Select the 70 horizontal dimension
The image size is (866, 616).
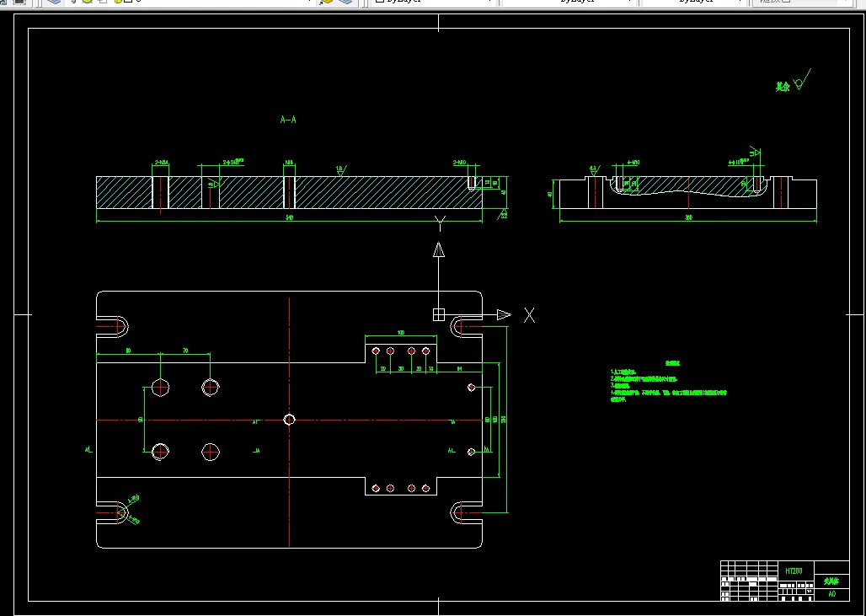[x=185, y=351]
